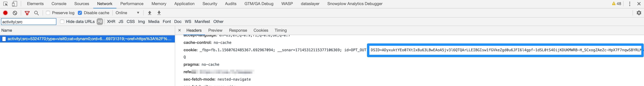Stop recording network log

tap(5, 13)
